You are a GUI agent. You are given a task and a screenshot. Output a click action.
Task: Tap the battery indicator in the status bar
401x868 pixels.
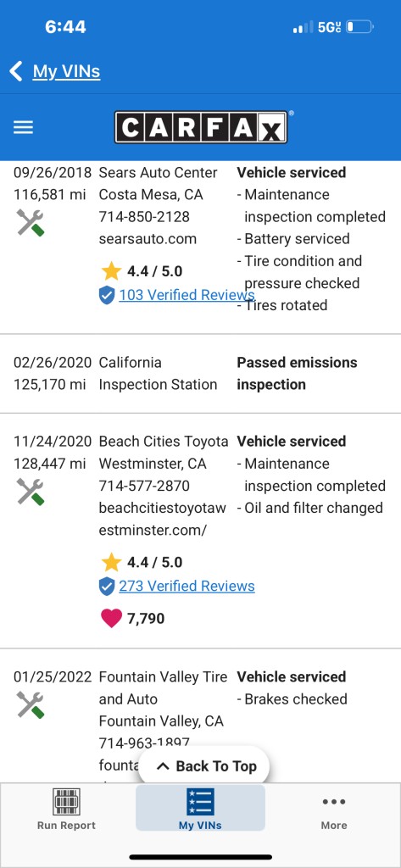click(360, 26)
